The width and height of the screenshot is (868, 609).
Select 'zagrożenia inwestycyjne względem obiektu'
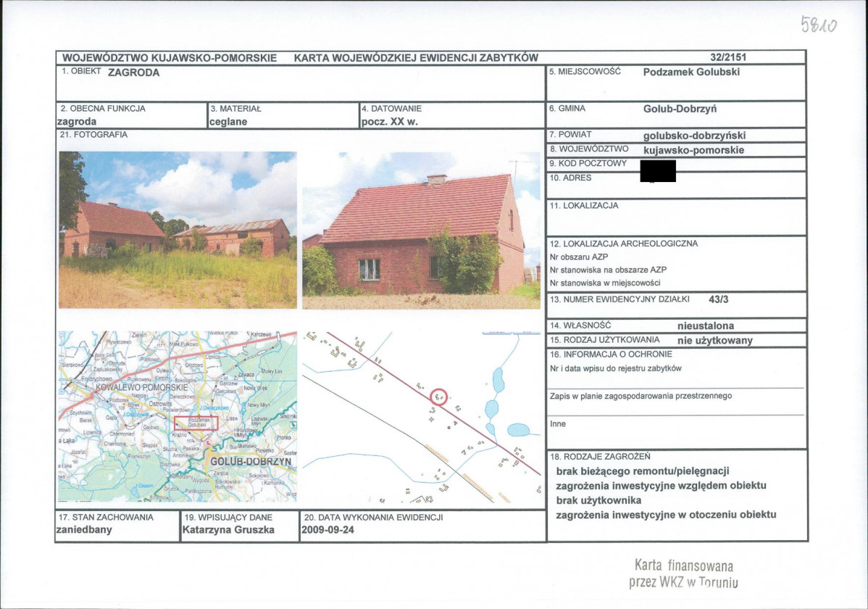[x=661, y=486]
